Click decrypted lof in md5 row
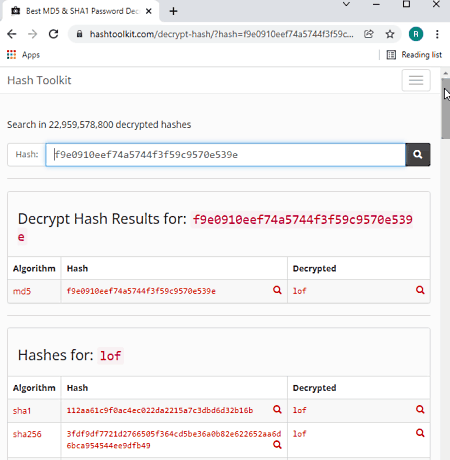The height and width of the screenshot is (460, 450). click(299, 291)
